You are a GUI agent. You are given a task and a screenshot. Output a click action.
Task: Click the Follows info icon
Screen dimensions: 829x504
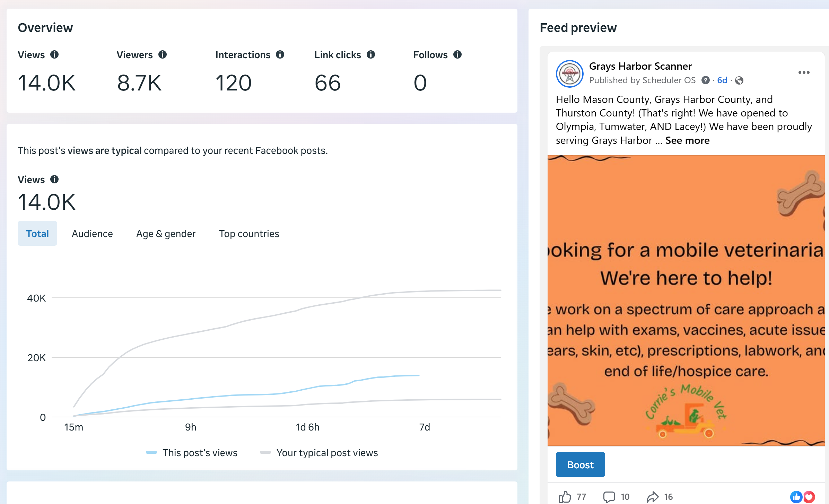pos(457,54)
